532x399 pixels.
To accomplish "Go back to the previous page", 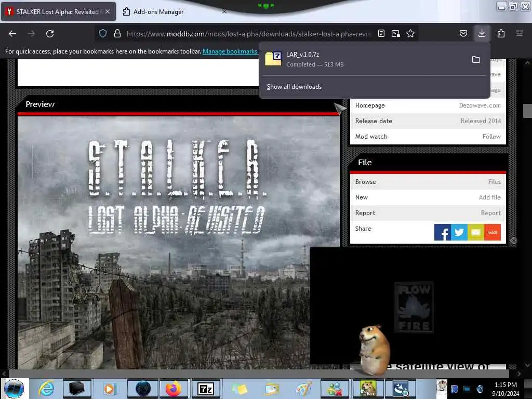I will [12, 34].
